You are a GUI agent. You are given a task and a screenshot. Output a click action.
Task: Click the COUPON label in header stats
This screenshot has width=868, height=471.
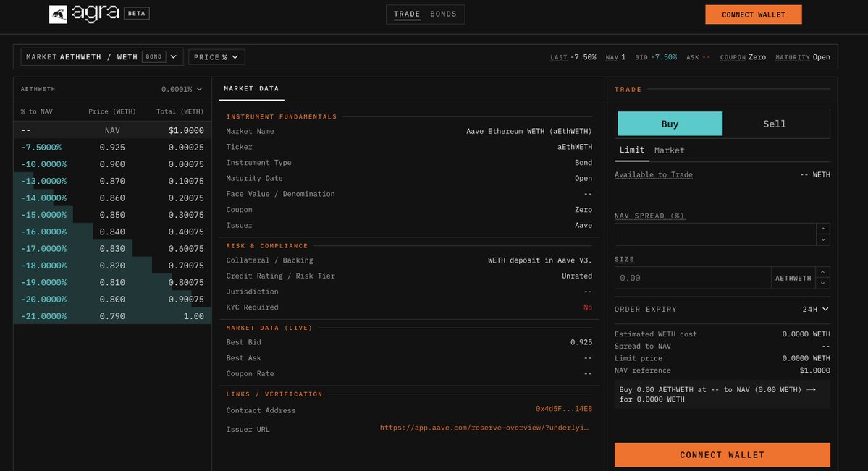pyautogui.click(x=733, y=58)
